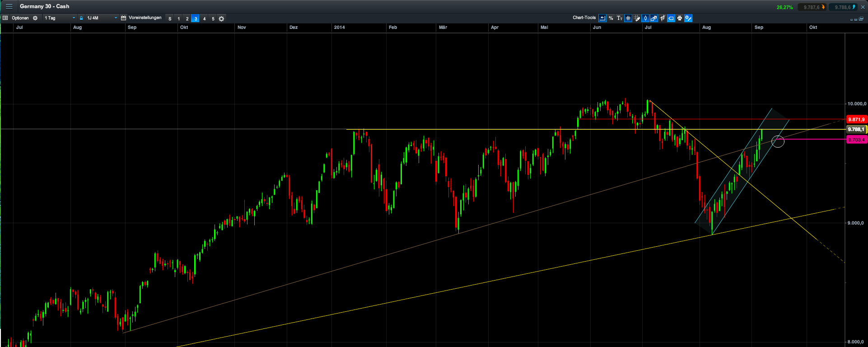Select preset 4
Screen dimensions: 868x347
pyautogui.click(x=204, y=19)
